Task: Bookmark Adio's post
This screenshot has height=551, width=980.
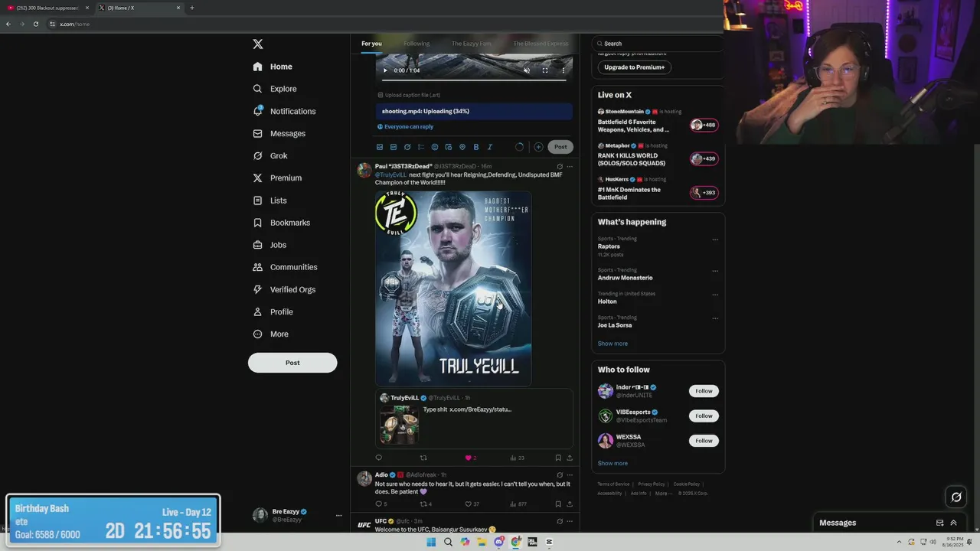Action: [557, 504]
